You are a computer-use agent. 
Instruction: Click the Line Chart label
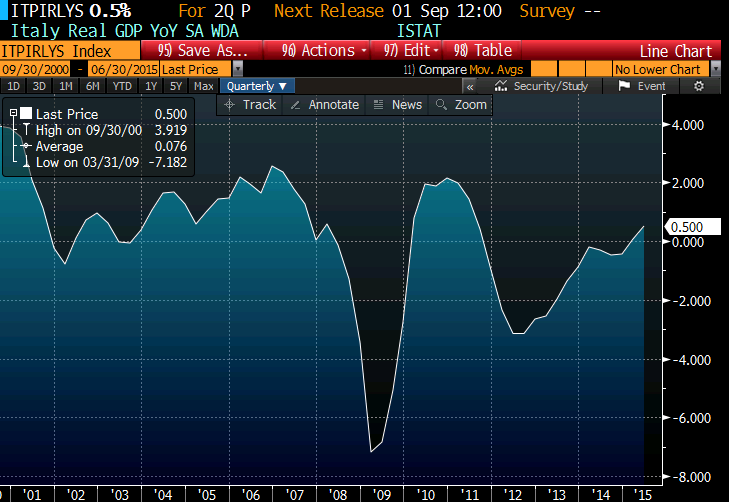(x=676, y=51)
